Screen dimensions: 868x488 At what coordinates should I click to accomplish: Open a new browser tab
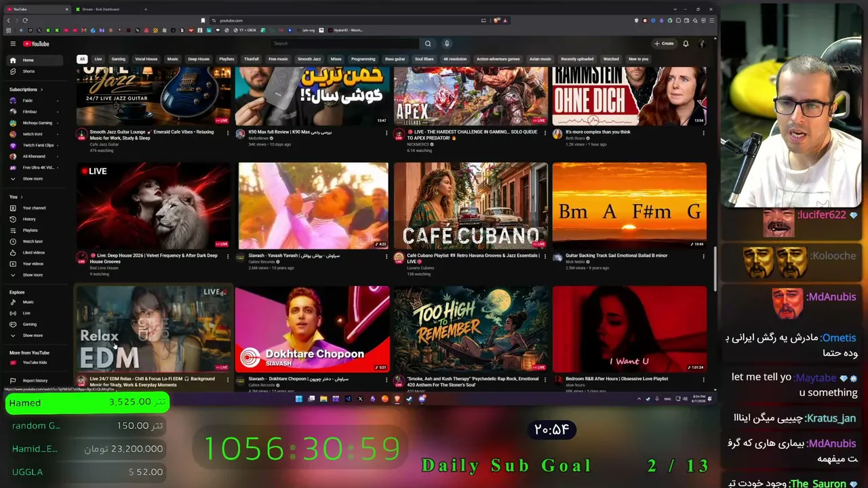tap(146, 9)
